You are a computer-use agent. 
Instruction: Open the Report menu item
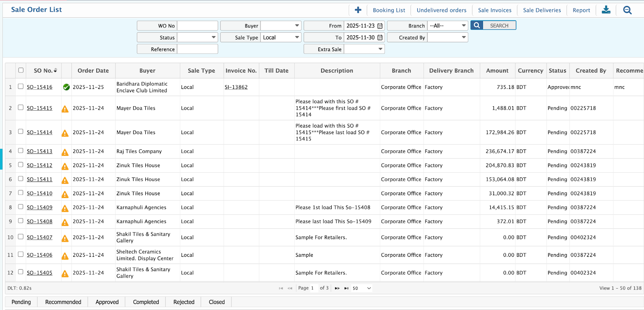pos(581,10)
